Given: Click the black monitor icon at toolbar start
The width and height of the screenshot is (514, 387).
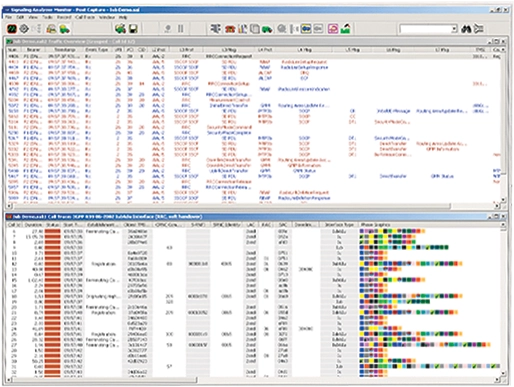Looking at the screenshot, I should coord(12,29).
